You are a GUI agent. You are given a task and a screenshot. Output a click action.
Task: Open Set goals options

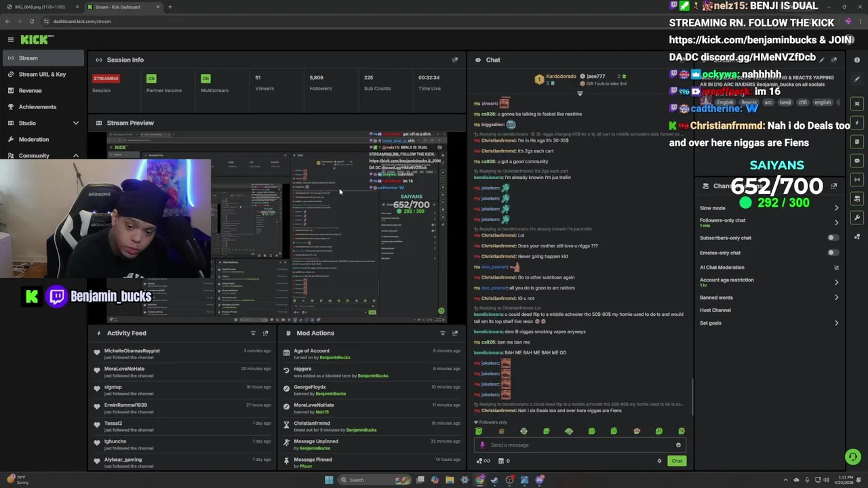(x=768, y=323)
